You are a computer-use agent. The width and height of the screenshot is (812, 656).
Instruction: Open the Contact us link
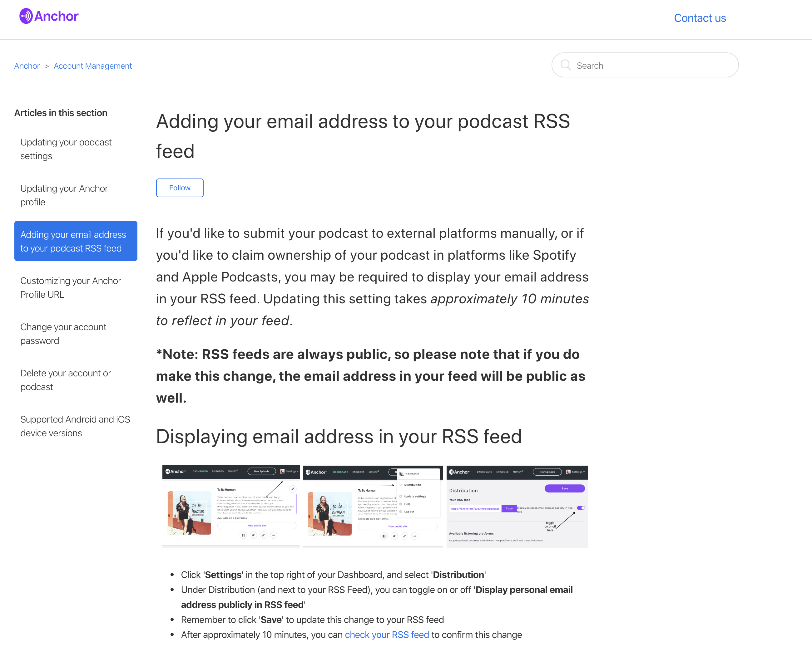(x=700, y=18)
